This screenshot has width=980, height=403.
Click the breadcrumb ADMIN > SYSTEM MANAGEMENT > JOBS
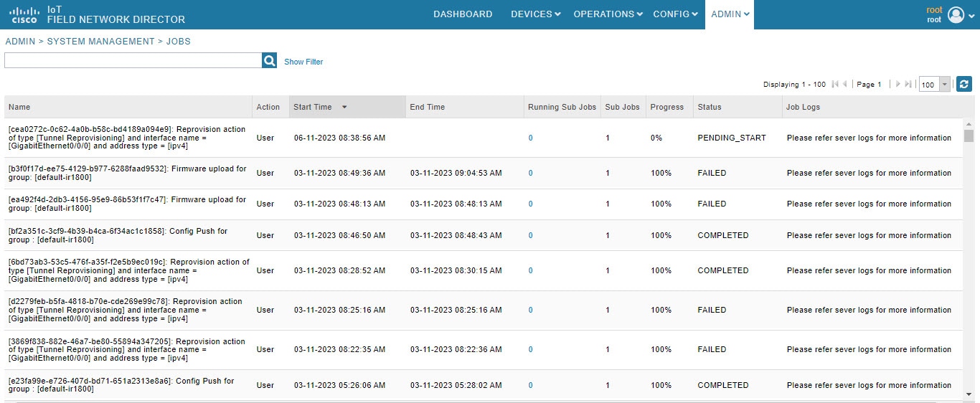pyautogui.click(x=98, y=42)
